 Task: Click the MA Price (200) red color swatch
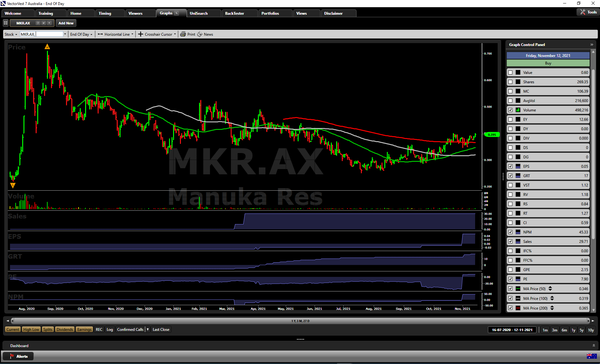click(x=518, y=308)
